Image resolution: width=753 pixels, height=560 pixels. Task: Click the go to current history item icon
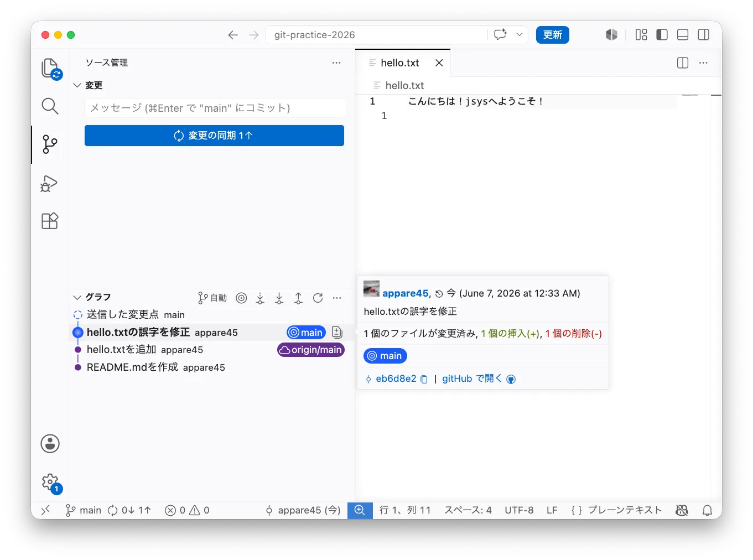coord(241,298)
